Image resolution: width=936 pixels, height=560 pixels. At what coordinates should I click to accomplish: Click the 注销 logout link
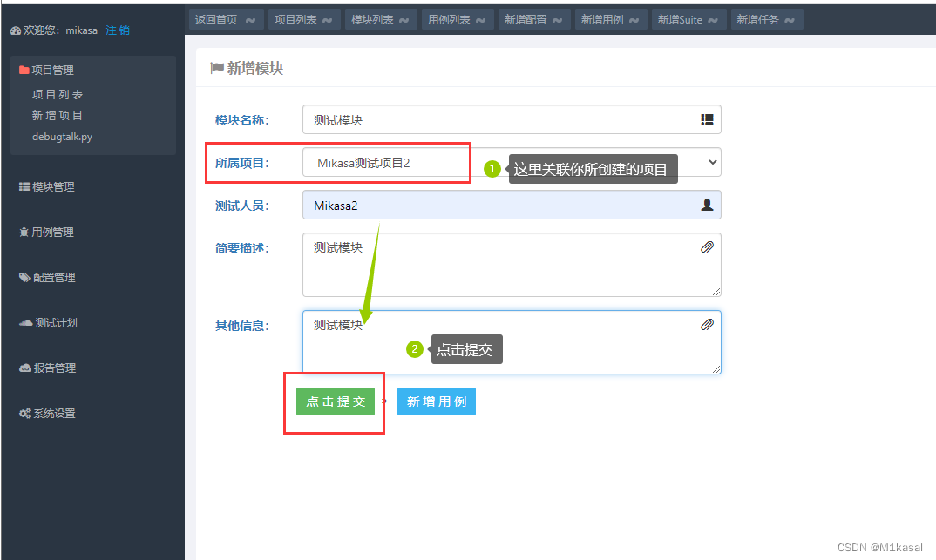pos(118,30)
